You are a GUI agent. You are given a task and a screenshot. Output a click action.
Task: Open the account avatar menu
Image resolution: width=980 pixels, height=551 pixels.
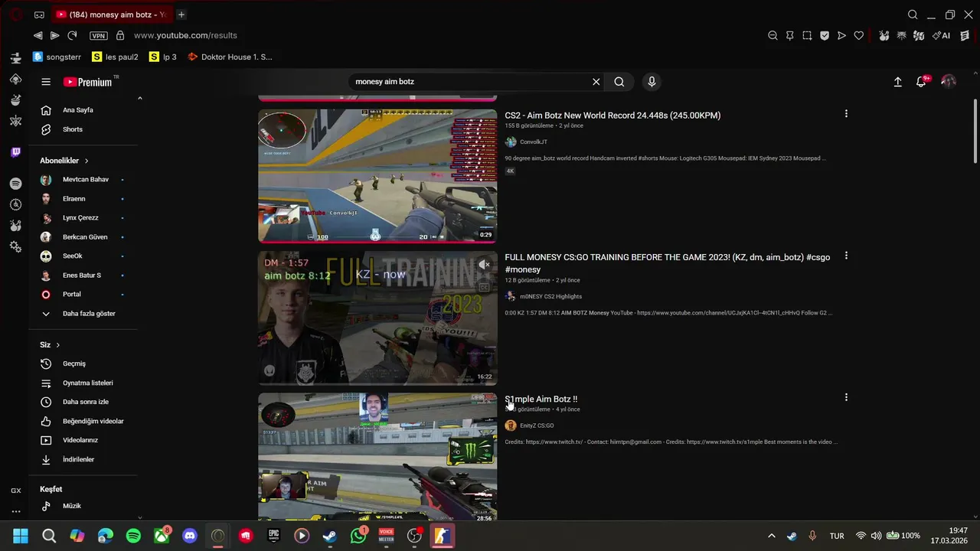coord(949,82)
